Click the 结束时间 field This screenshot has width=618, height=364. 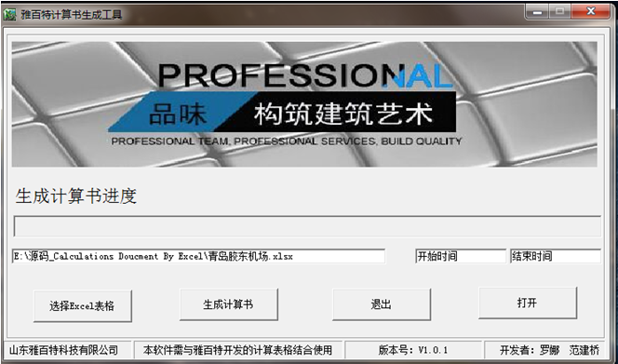point(556,256)
